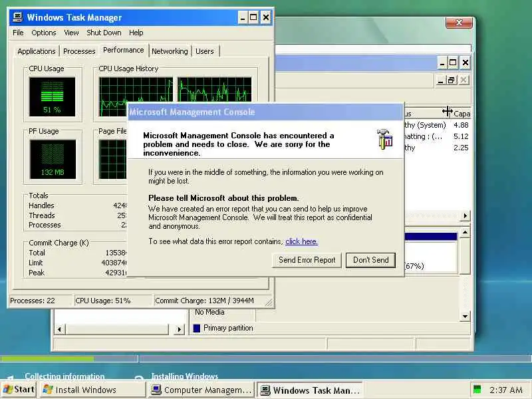
Task: Select the Performance tab
Action: 124,51
